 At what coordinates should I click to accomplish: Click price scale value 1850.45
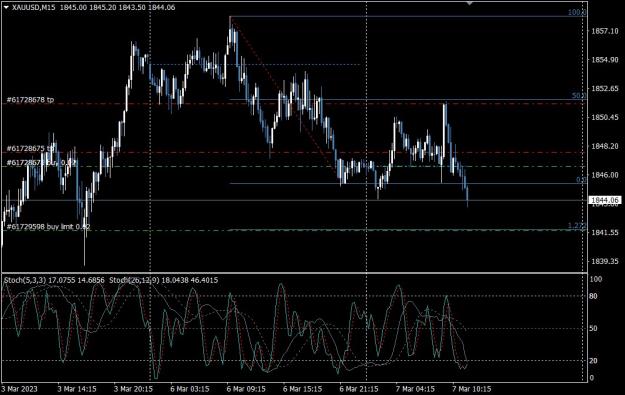click(x=605, y=117)
